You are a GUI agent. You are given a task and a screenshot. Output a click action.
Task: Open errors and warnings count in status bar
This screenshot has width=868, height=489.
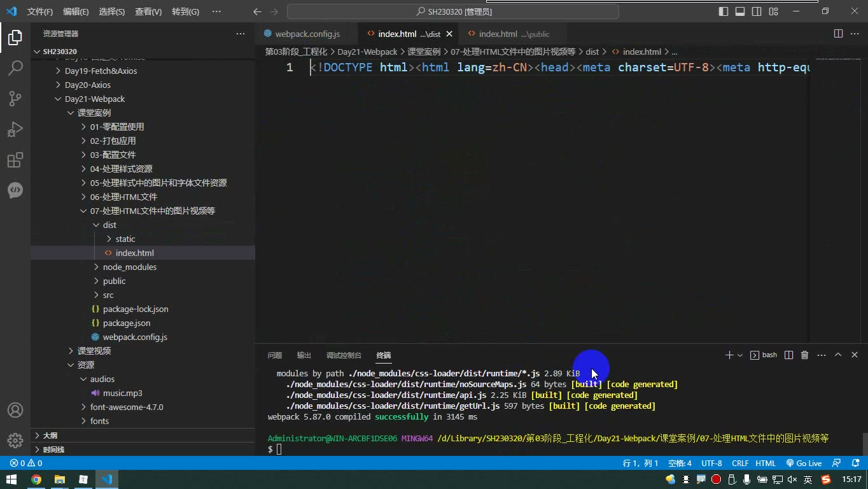coord(26,463)
